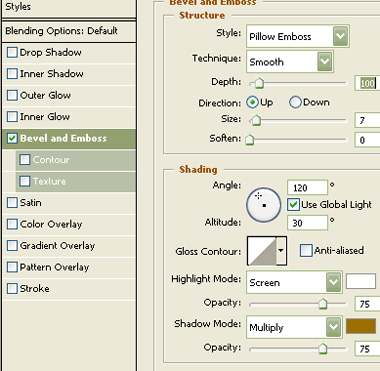
Task: Select the Pattern Overlay list label
Action: (x=54, y=267)
